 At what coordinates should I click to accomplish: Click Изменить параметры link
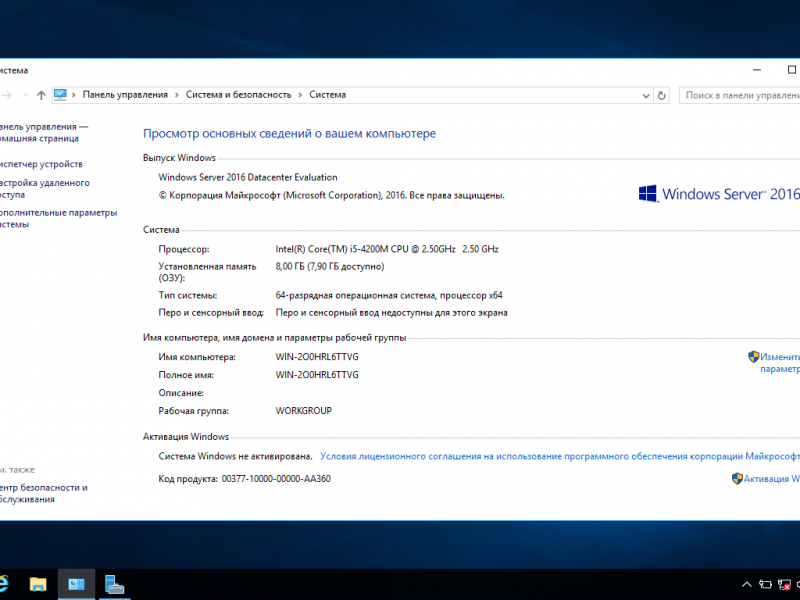780,363
